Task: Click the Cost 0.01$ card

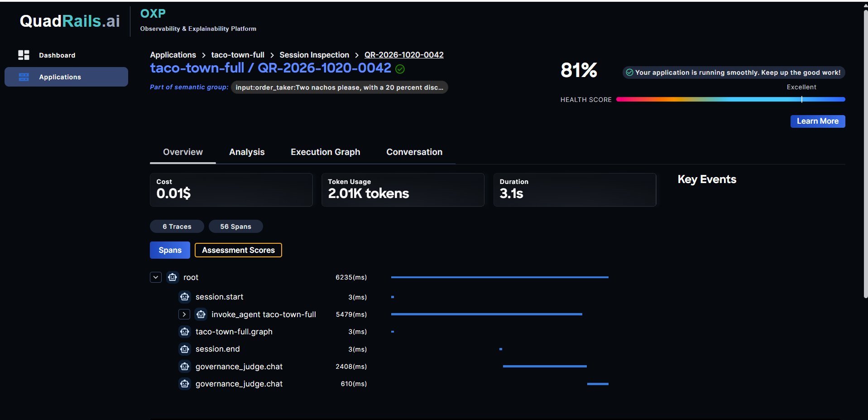Action: tap(231, 190)
